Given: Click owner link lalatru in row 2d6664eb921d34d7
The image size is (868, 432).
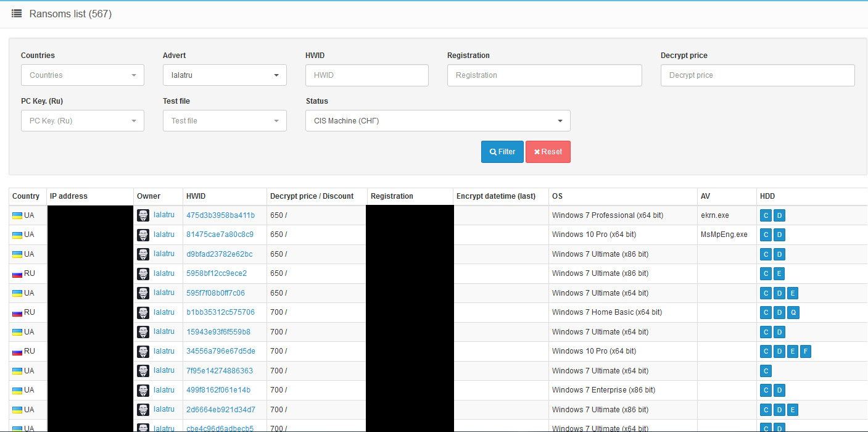Looking at the screenshot, I should click(164, 409).
